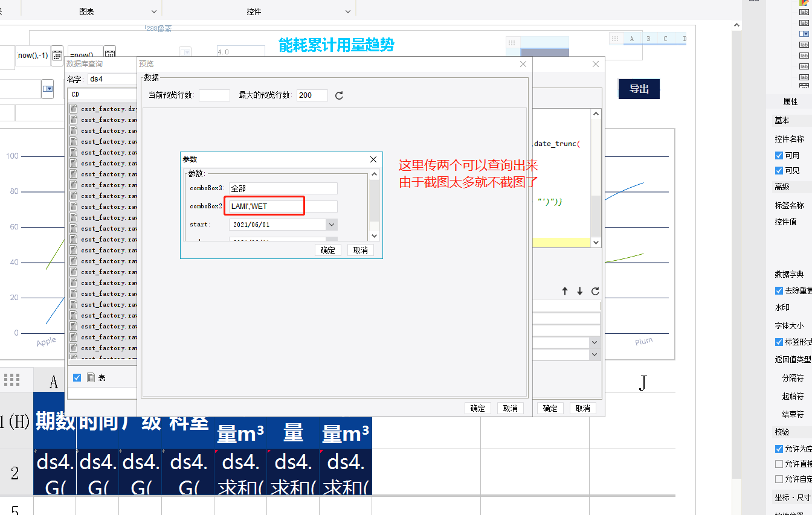
Task: Open the blue combo box arrow on the canvas
Action: point(48,89)
